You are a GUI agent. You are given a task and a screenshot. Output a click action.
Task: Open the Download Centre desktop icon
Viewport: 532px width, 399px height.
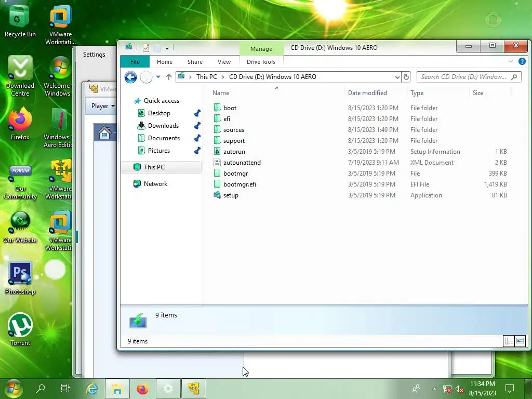click(20, 76)
